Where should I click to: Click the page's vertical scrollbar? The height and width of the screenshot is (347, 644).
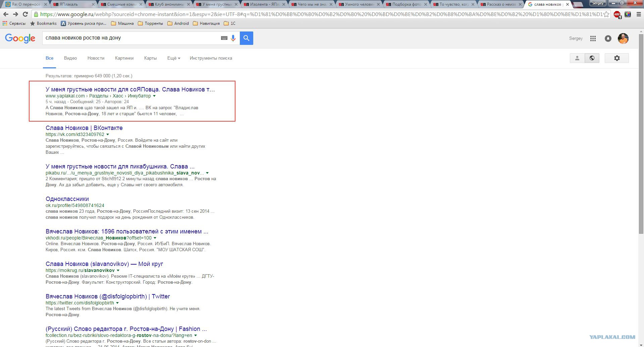(641, 134)
